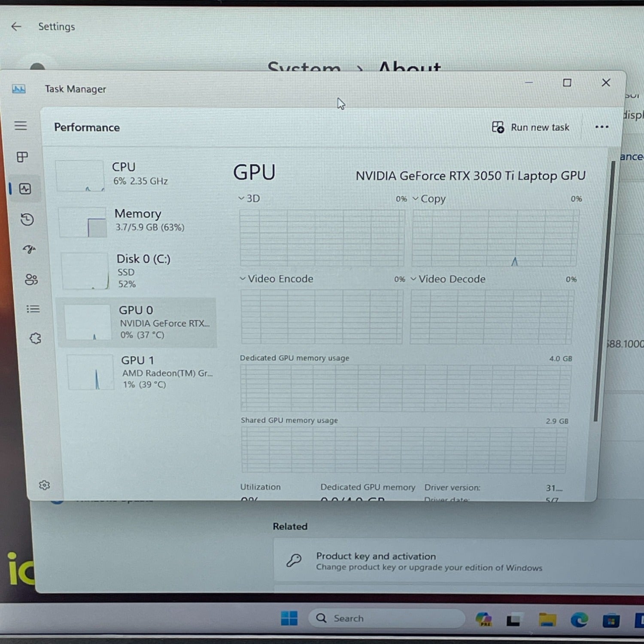Open the Services sidebar icon
The image size is (644, 644).
(35, 338)
